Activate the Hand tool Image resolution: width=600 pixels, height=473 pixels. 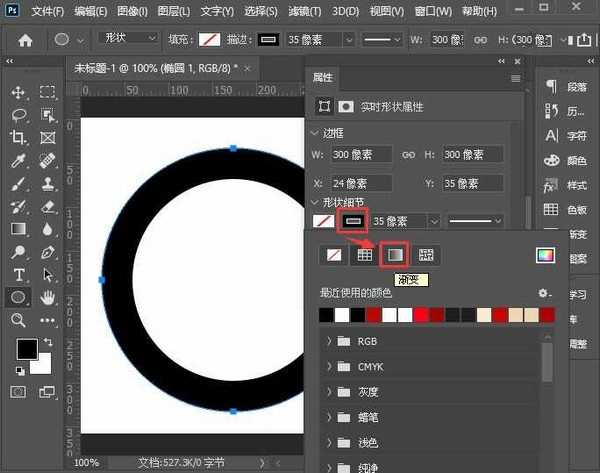pos(47,297)
